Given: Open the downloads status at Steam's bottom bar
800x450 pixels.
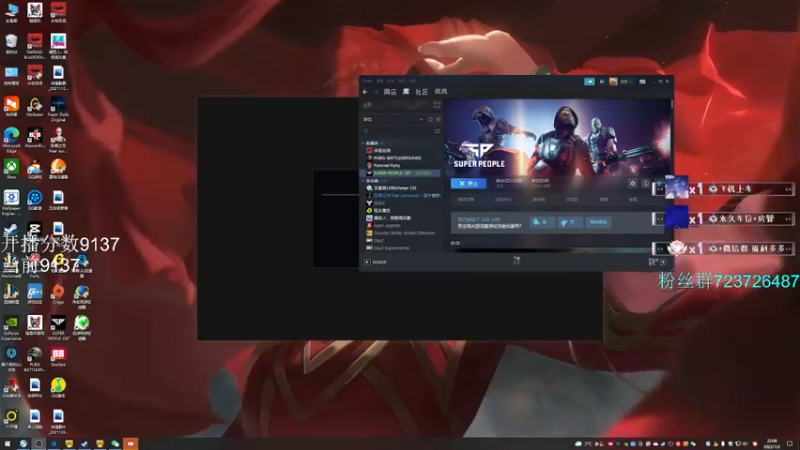Looking at the screenshot, I should pos(516,261).
